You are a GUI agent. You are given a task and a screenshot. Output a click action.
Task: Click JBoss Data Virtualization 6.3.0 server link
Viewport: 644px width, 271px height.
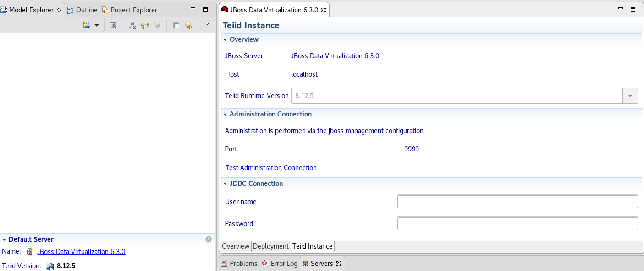[x=81, y=252]
